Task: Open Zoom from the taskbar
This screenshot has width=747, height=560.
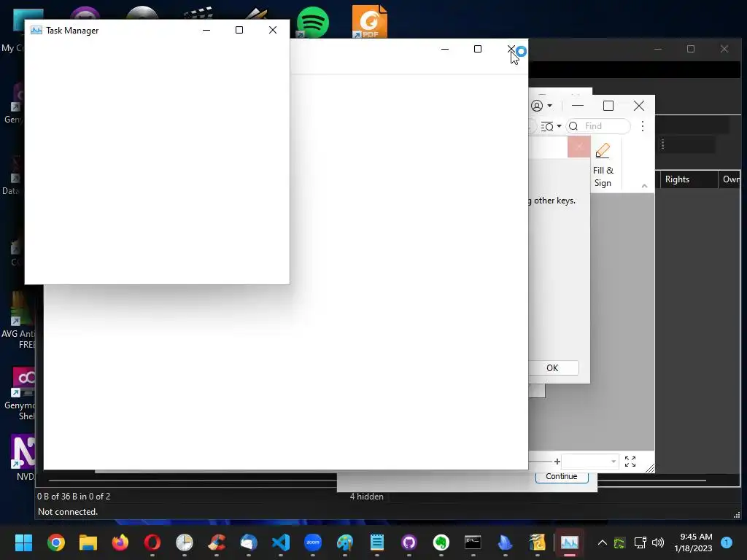Action: pyautogui.click(x=313, y=542)
